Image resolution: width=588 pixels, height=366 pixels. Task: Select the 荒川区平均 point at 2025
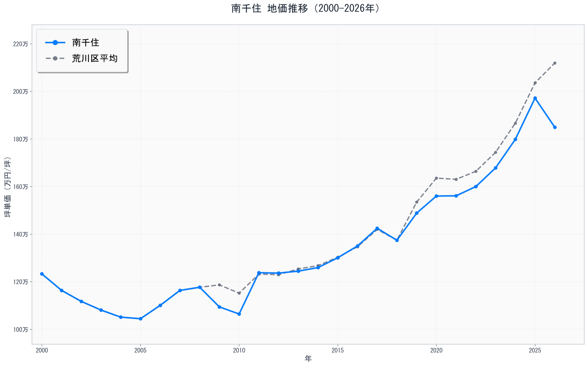tap(535, 83)
